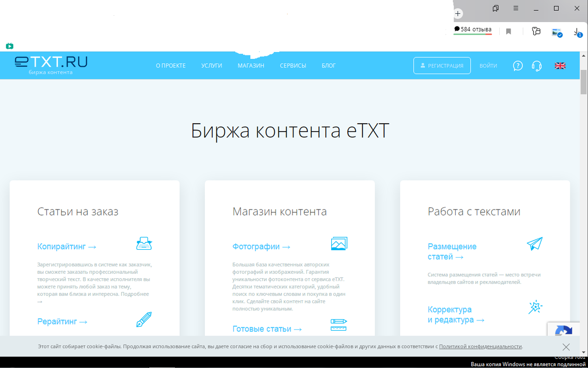The image size is (588, 368).
Task: Open the УСЛУГИ menu
Action: pos(212,66)
